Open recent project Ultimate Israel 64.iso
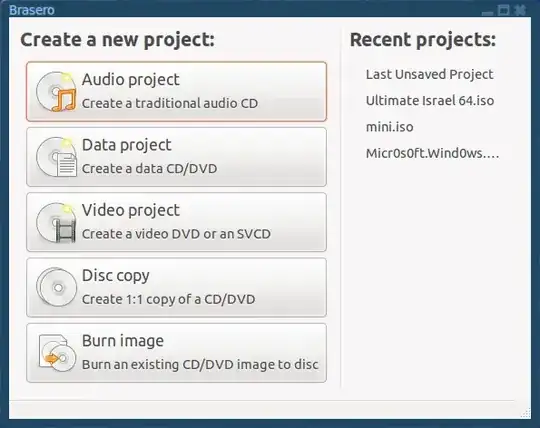This screenshot has width=540, height=428. click(430, 101)
